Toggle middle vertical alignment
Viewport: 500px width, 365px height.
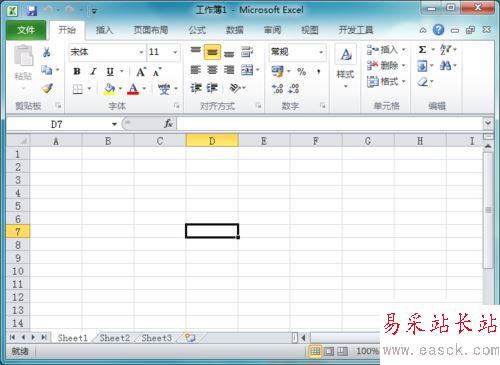(212, 52)
